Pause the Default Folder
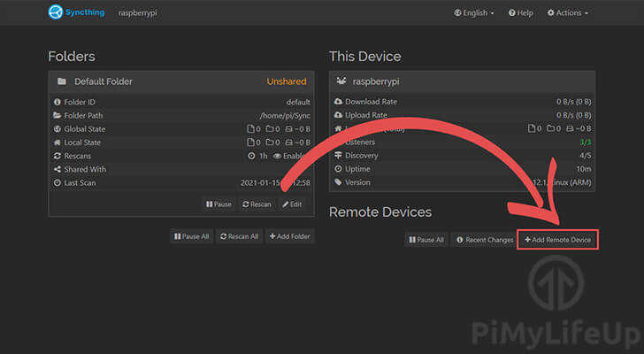This screenshot has width=644, height=354. coord(218,204)
